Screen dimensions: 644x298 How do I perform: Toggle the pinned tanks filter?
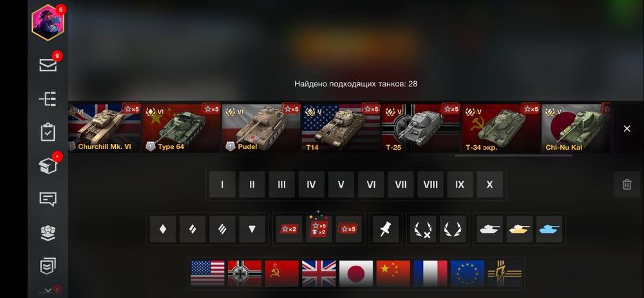click(386, 229)
